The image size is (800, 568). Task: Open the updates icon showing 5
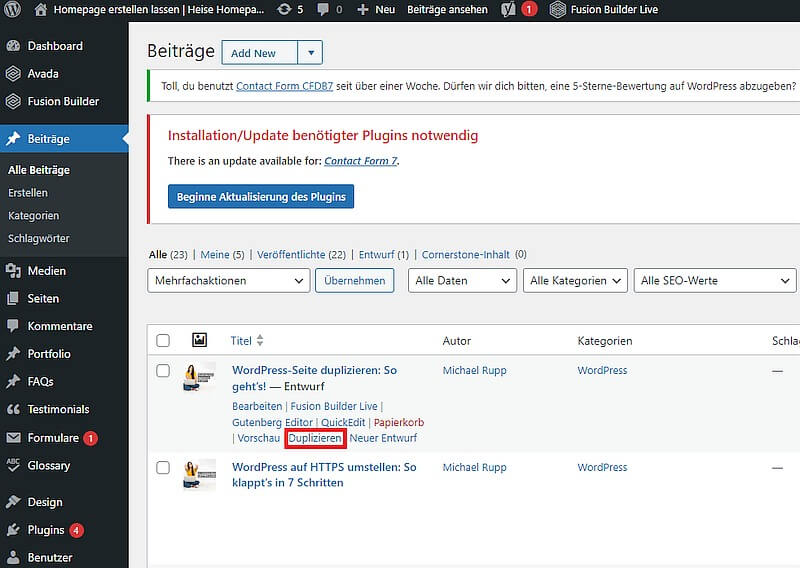tap(284, 9)
